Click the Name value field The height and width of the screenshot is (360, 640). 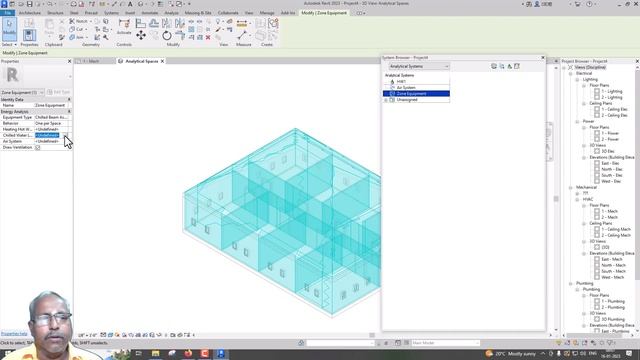click(x=52, y=105)
